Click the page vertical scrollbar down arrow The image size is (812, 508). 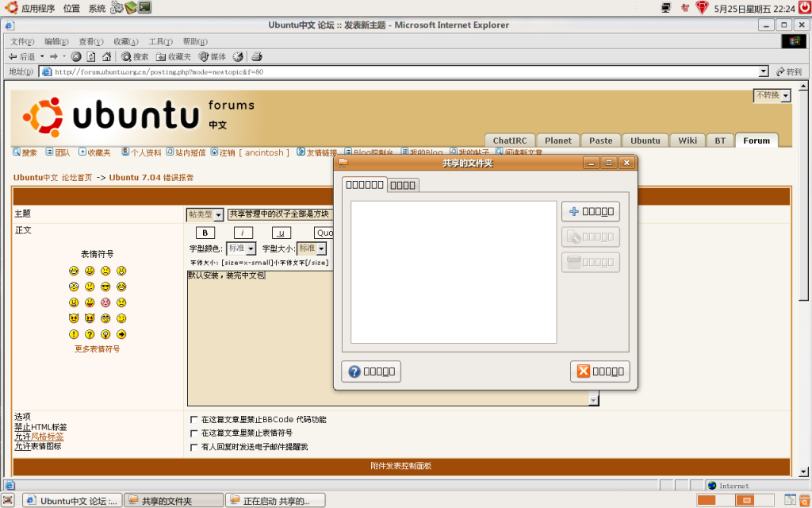(803, 471)
